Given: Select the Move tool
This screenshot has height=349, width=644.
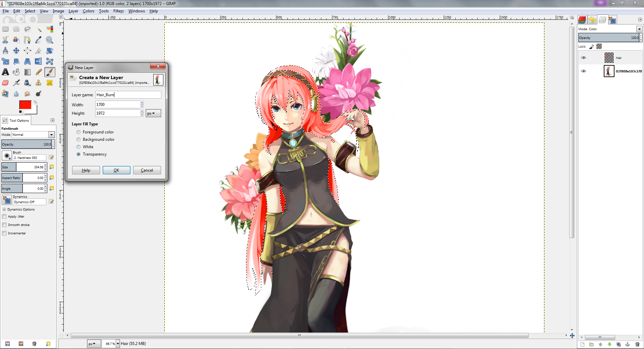Looking at the screenshot, I should [x=16, y=51].
